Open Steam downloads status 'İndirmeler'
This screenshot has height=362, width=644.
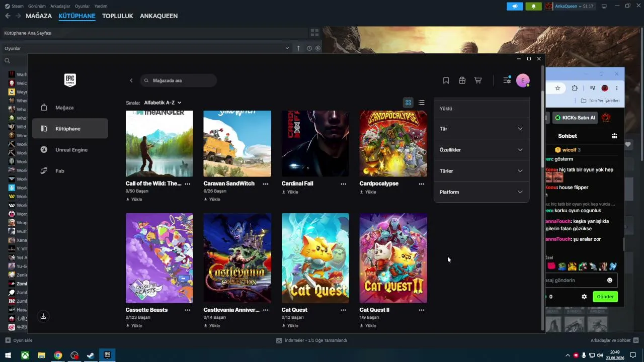click(x=311, y=340)
